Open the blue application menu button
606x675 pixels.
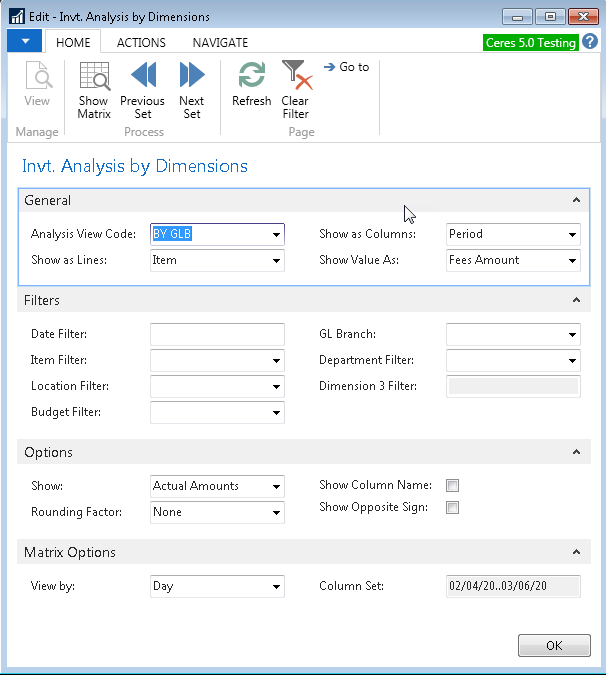(24, 42)
